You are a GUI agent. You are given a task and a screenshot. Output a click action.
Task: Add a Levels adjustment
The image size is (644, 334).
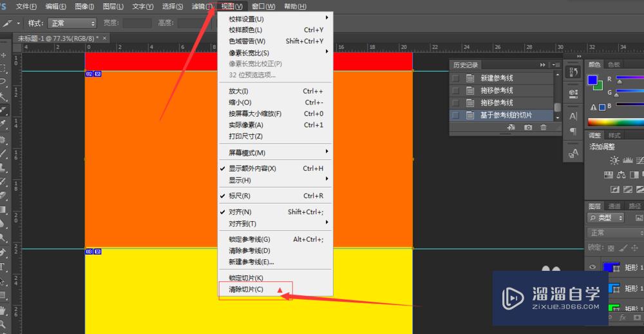(x=627, y=161)
